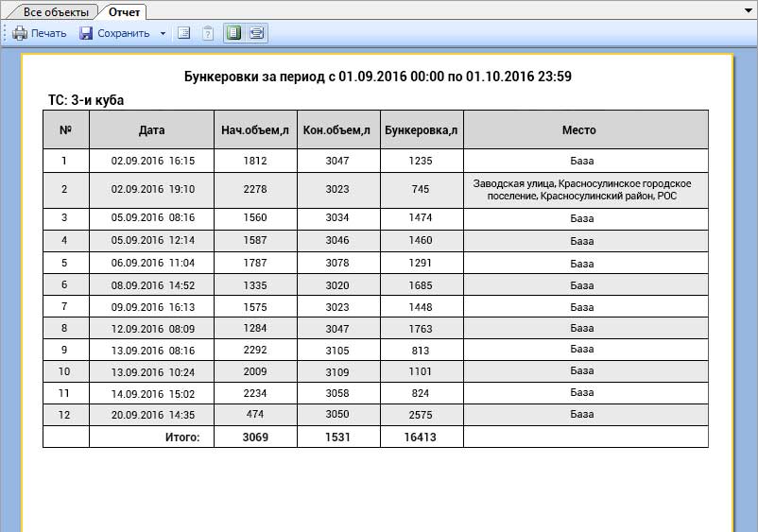Click the toolbar drag handle left of Печать
The width and height of the screenshot is (758, 532).
click(6, 33)
